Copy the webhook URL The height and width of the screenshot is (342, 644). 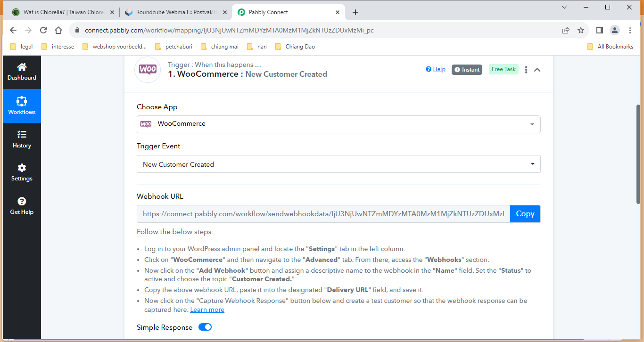click(x=525, y=214)
